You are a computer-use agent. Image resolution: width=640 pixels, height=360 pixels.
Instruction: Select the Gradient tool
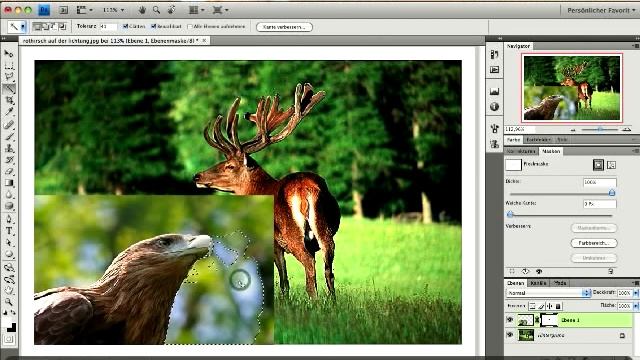coord(9,183)
